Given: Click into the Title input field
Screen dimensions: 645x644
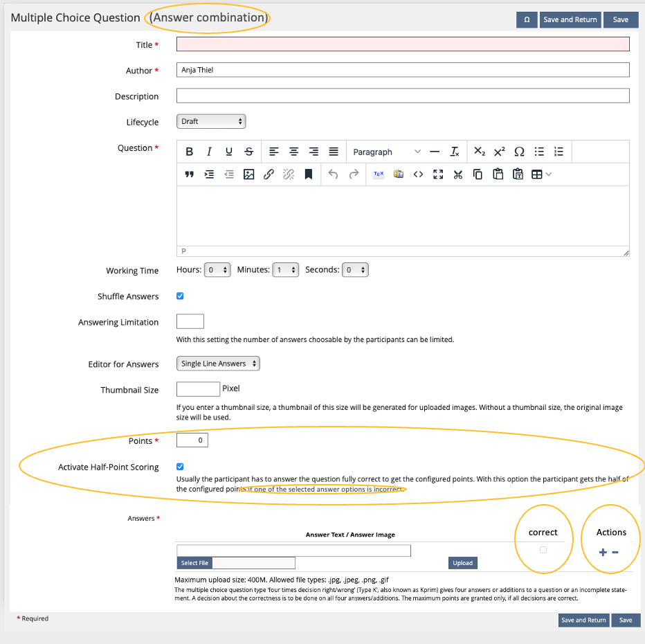Looking at the screenshot, I should tap(403, 44).
